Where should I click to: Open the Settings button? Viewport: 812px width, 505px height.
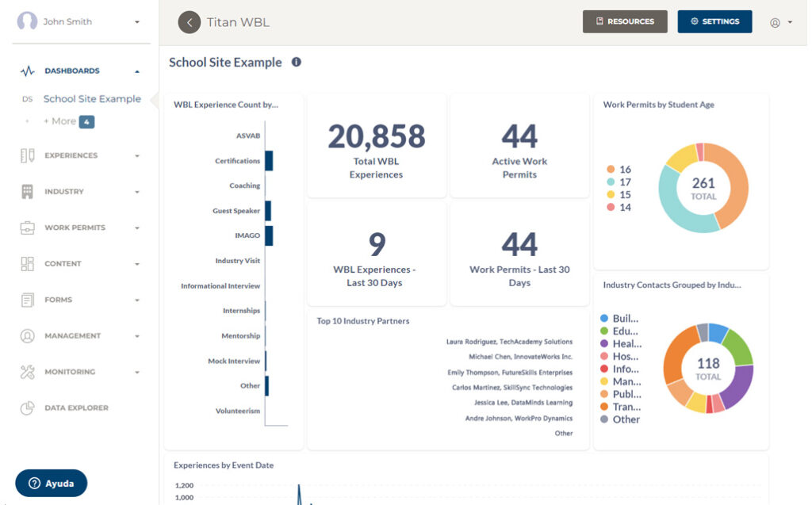[x=714, y=22]
